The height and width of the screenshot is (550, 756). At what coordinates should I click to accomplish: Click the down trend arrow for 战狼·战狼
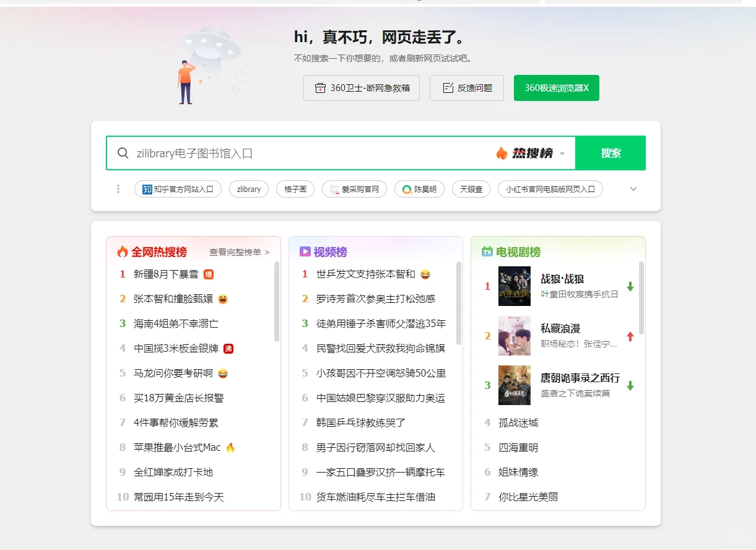click(x=630, y=287)
